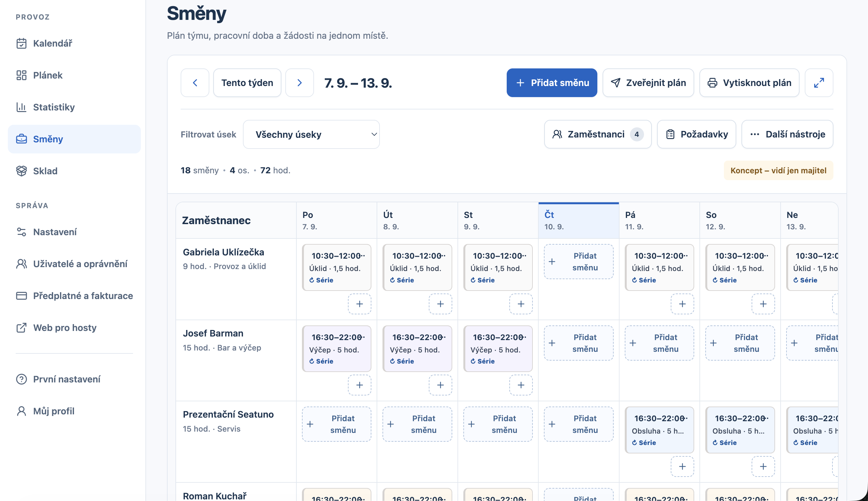Open Gabriela's Tuesday Úklid shift

click(x=417, y=267)
